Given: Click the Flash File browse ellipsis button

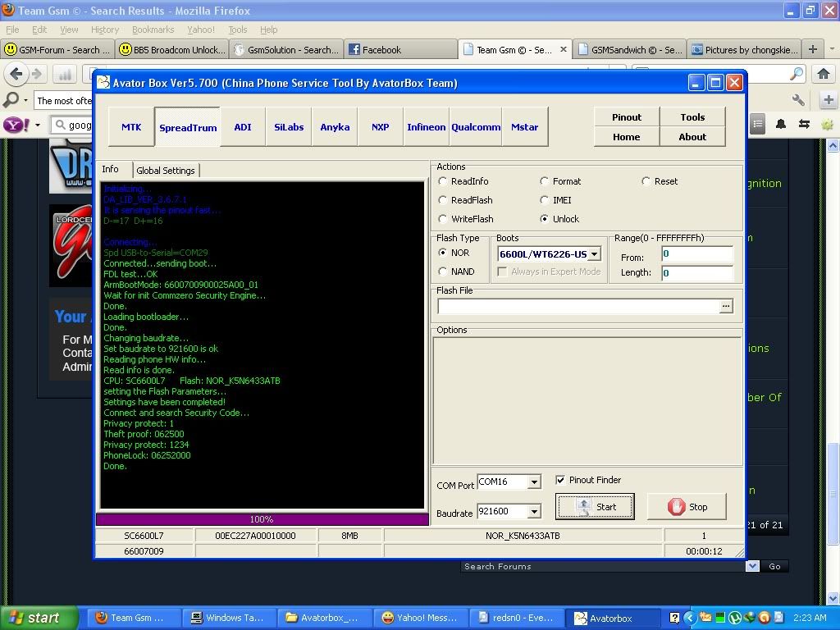Looking at the screenshot, I should (725, 306).
